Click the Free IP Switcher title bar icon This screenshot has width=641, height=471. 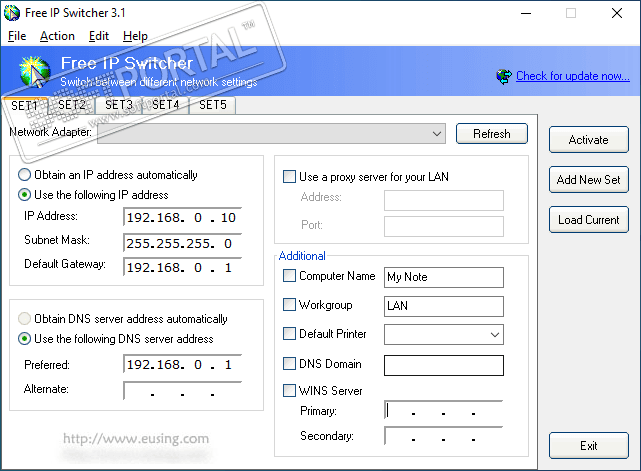click(12, 13)
